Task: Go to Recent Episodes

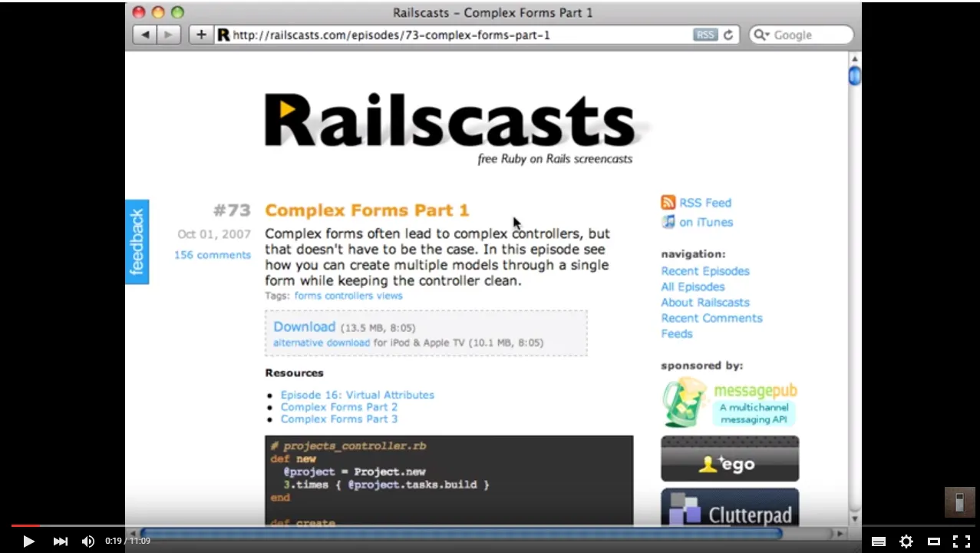Action: click(705, 271)
